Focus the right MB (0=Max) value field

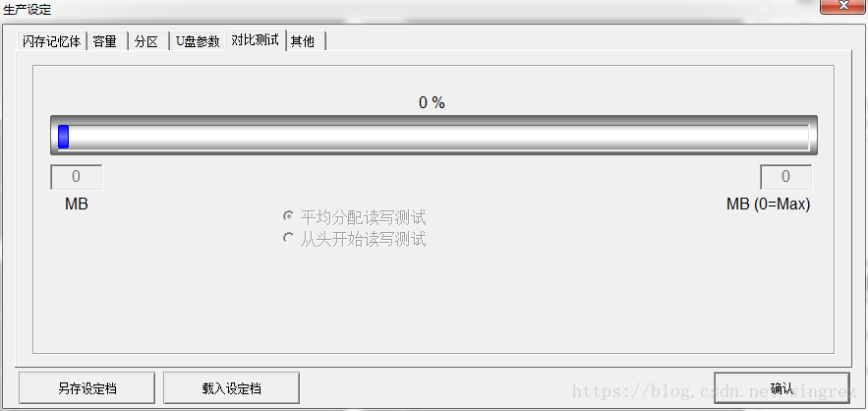[785, 177]
